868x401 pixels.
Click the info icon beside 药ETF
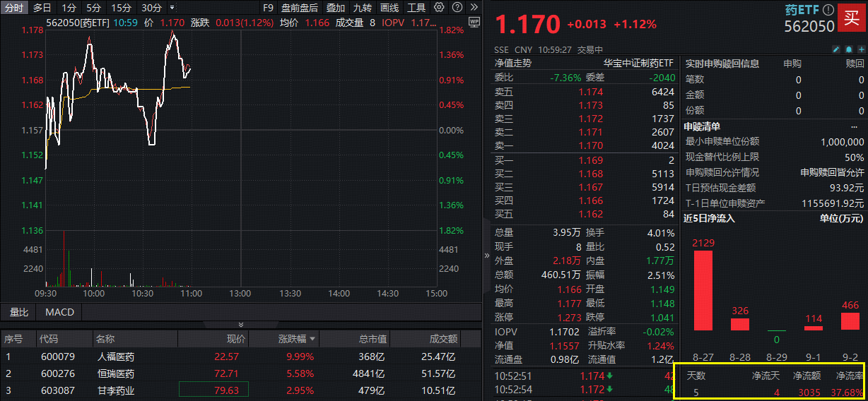coord(828,11)
